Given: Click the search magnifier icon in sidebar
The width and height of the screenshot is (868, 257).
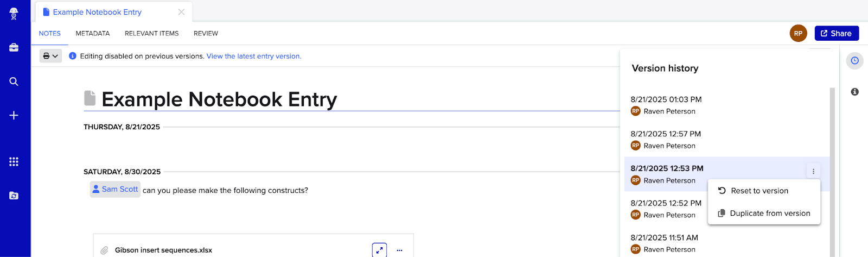Looking at the screenshot, I should click(x=14, y=82).
